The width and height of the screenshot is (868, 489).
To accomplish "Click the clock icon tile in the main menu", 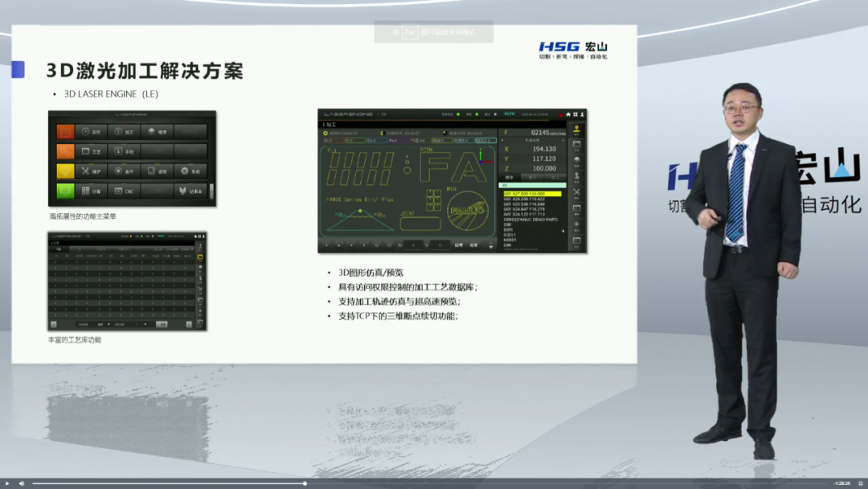I will click(92, 132).
